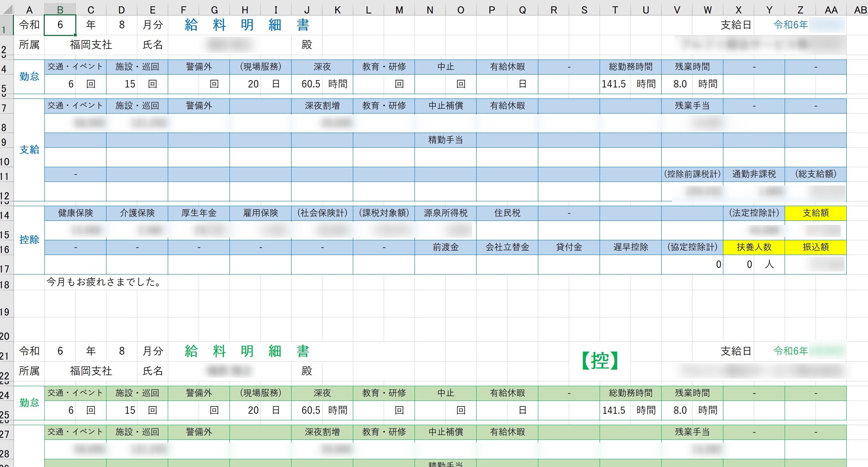Click the month cell showing 8
868x467 pixels.
point(122,25)
